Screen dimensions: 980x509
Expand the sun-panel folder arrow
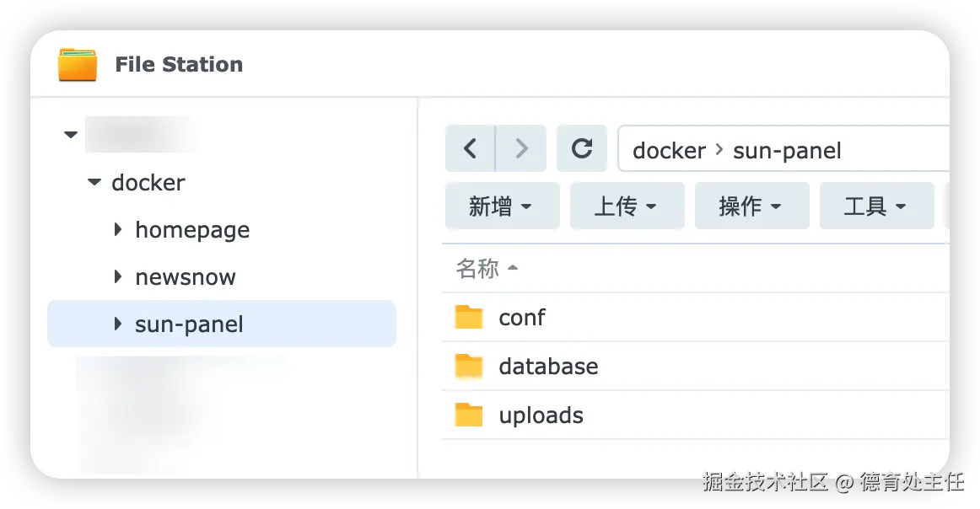pos(118,324)
